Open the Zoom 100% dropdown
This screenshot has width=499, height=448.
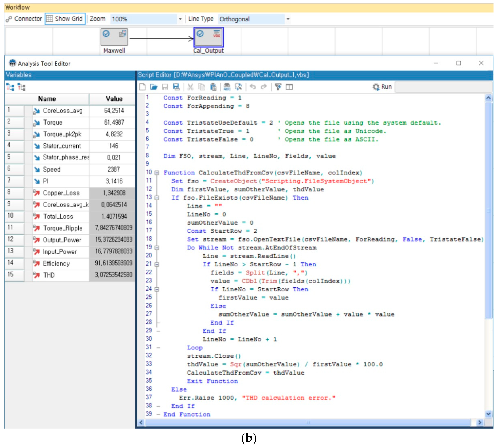click(180, 19)
